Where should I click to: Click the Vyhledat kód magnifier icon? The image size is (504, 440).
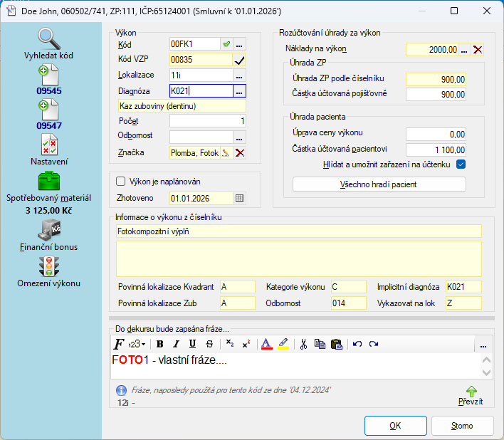(x=49, y=38)
